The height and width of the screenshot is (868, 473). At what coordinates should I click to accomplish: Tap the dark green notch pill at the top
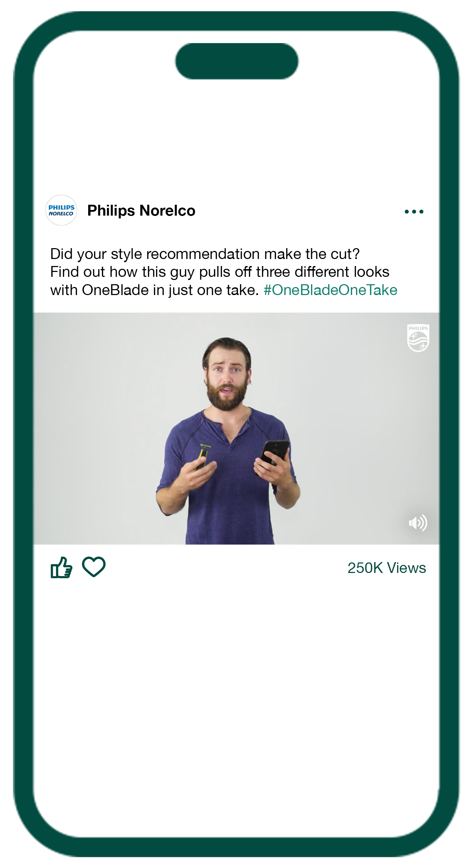(x=237, y=61)
